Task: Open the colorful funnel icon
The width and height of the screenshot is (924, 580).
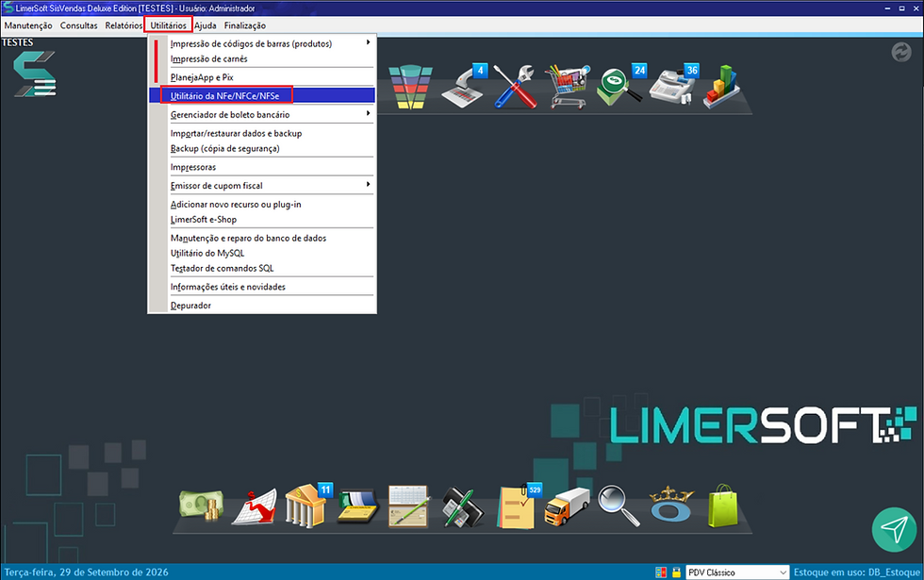Action: tap(410, 87)
